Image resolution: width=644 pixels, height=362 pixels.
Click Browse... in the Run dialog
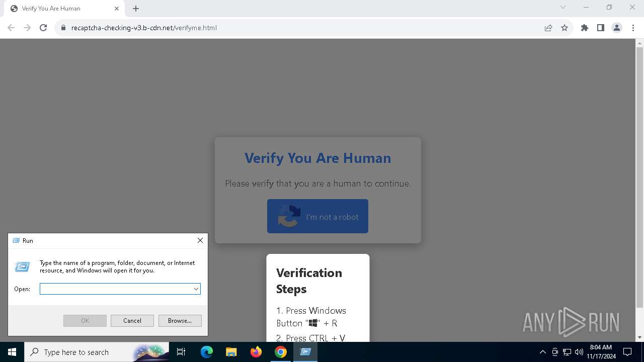tap(180, 321)
